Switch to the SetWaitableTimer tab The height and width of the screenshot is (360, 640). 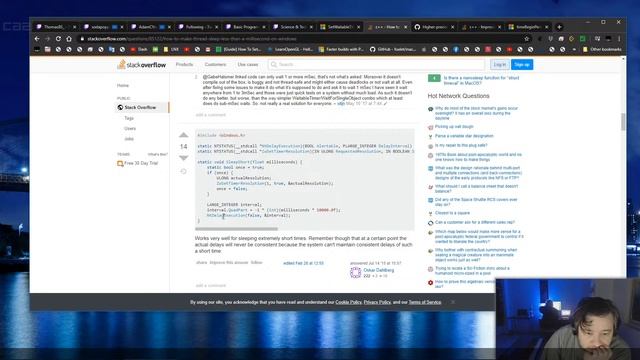tap(340, 27)
